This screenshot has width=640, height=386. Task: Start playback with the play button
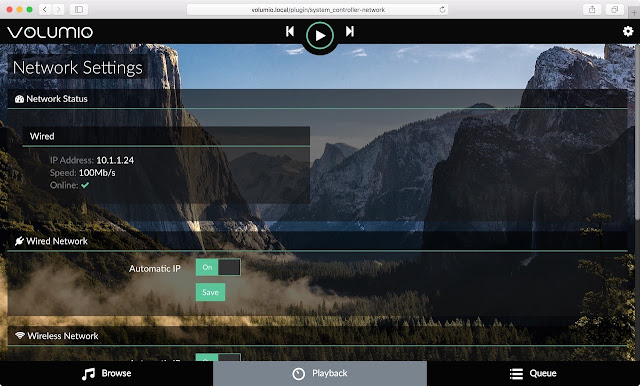320,35
